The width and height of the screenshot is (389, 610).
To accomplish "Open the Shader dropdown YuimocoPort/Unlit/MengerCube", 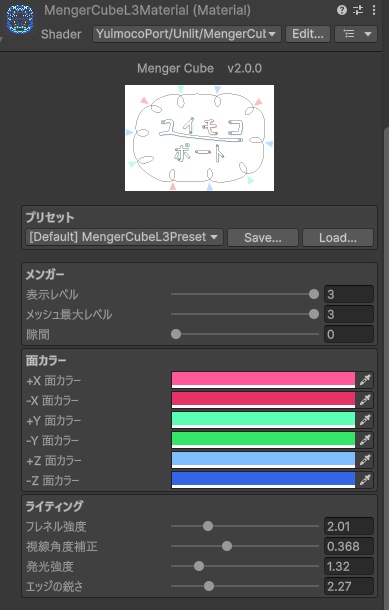I will 186,34.
